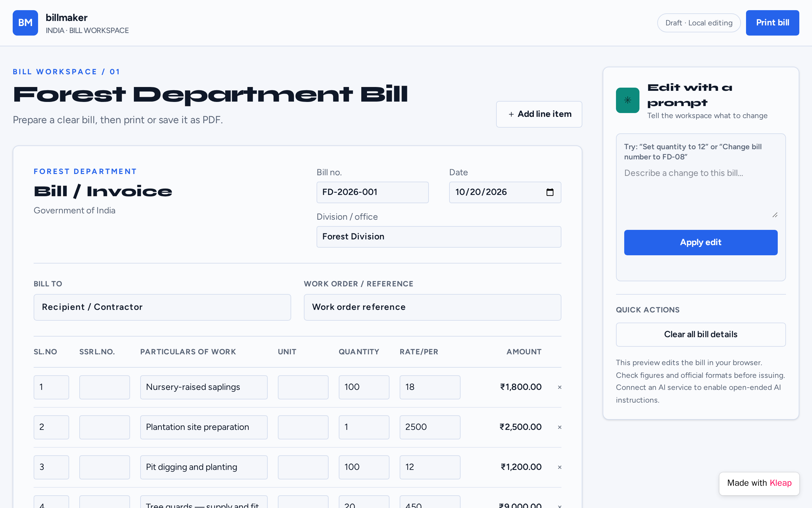Remove the Nursery-raised saplings row

click(559, 387)
